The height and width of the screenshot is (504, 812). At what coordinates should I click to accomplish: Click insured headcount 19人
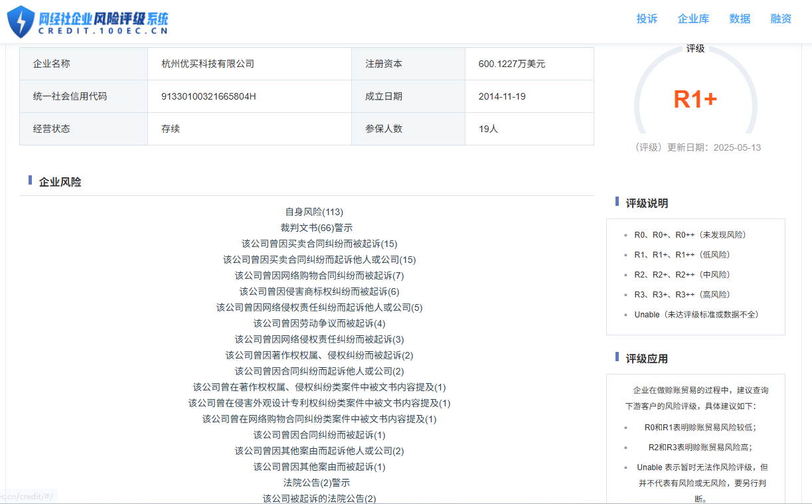tap(488, 129)
